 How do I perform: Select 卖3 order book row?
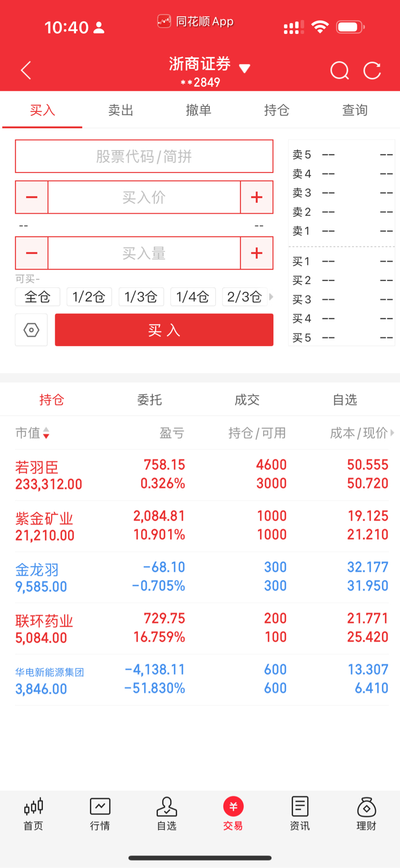342,192
